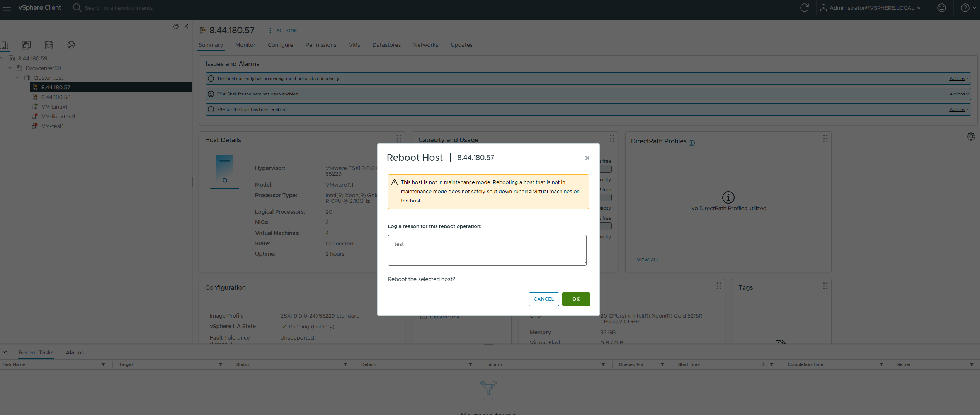Collapse the Recent Tasks bottom panel
Viewport: 980px width, 415px height.
5,352
